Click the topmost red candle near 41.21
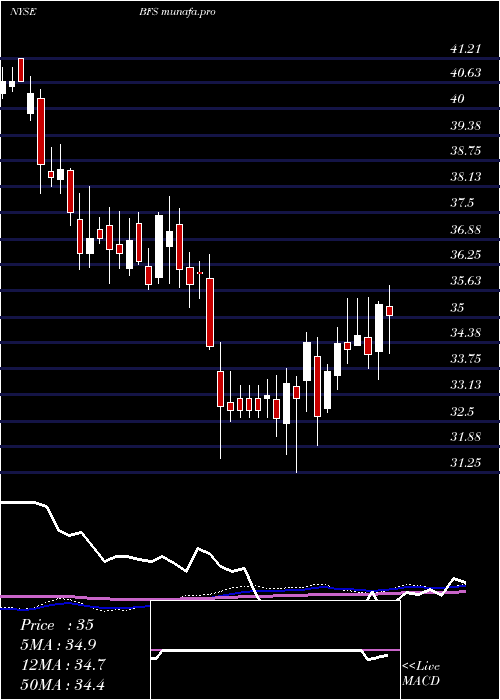 coord(21,70)
